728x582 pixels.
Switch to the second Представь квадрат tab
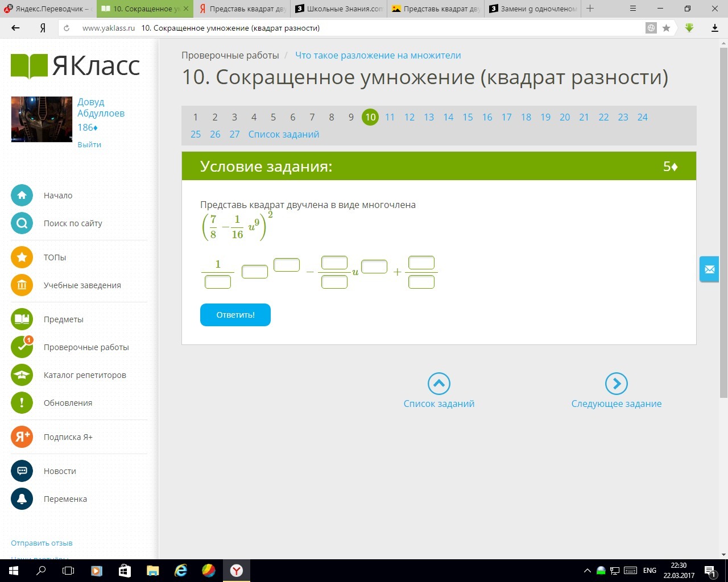[436, 9]
